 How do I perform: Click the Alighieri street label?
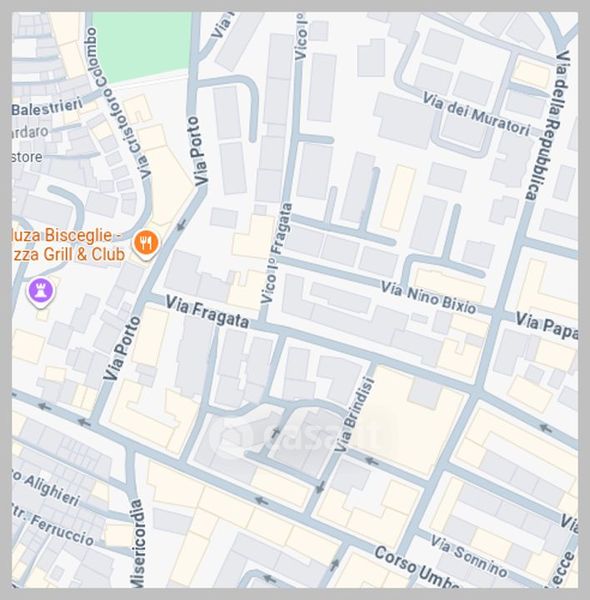(x=47, y=488)
